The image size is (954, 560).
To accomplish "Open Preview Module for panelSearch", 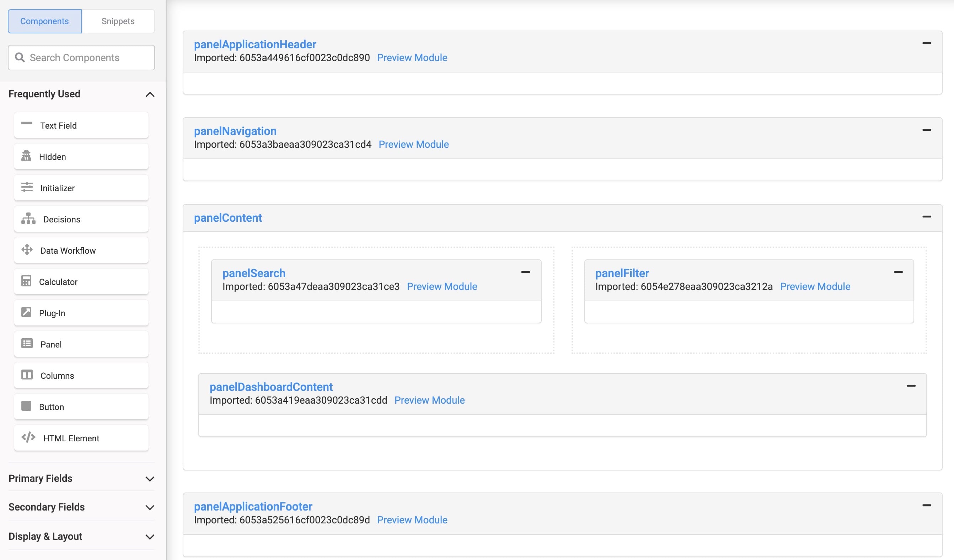I will [x=442, y=287].
